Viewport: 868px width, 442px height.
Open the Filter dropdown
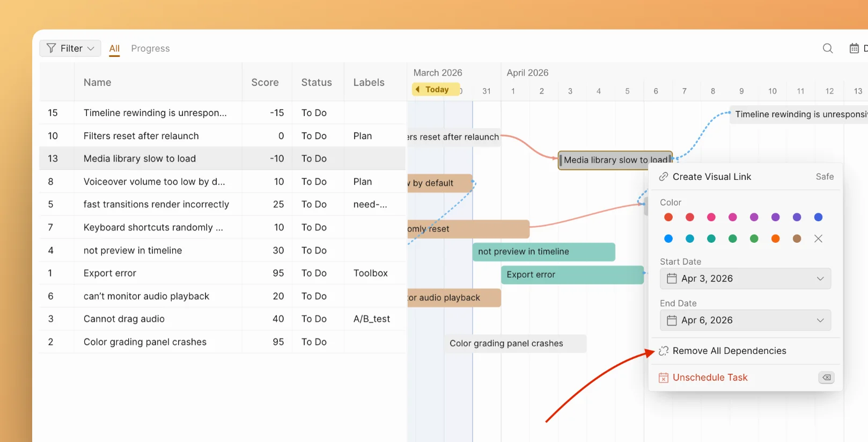click(70, 48)
